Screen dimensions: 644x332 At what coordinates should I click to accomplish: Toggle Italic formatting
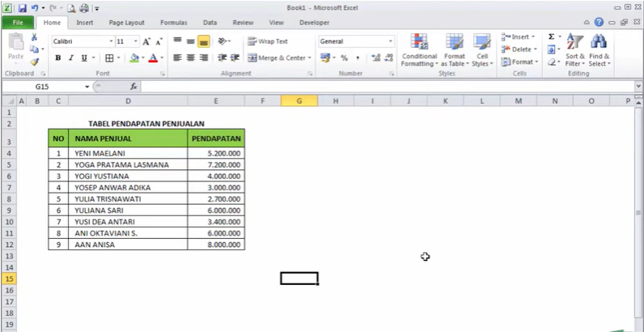click(x=71, y=58)
